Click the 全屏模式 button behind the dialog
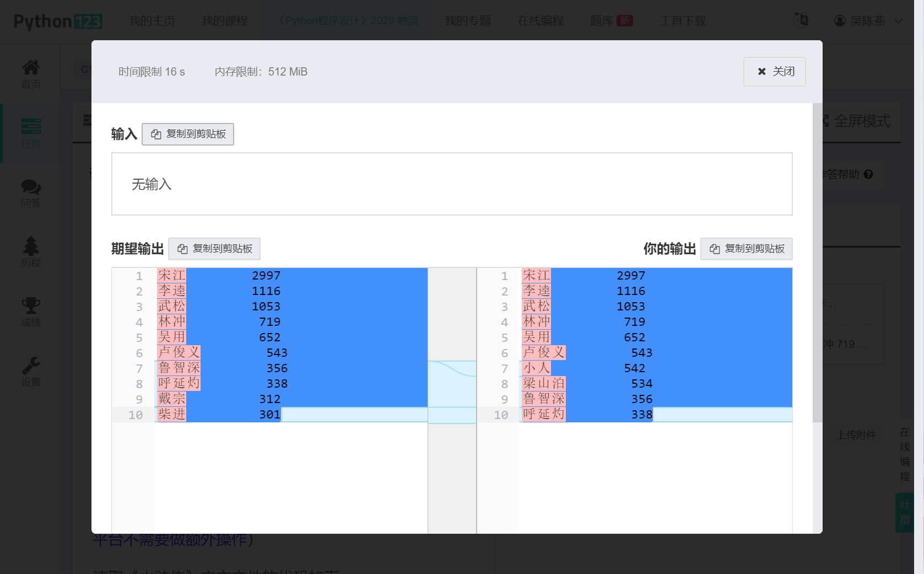 coord(855,121)
